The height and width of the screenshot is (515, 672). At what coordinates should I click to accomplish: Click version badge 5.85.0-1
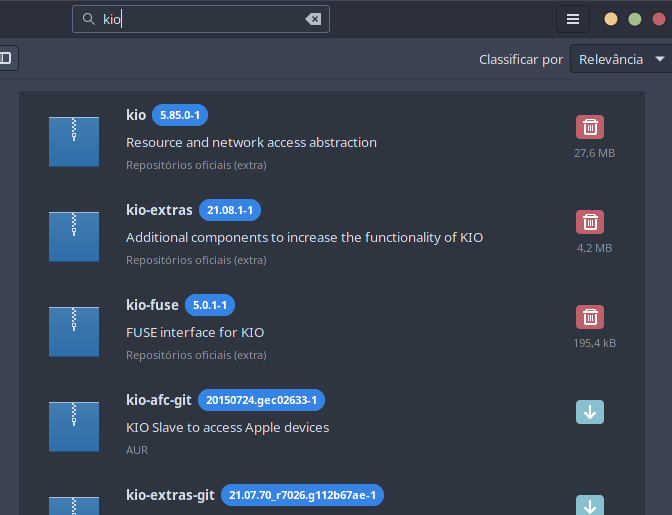pos(180,115)
